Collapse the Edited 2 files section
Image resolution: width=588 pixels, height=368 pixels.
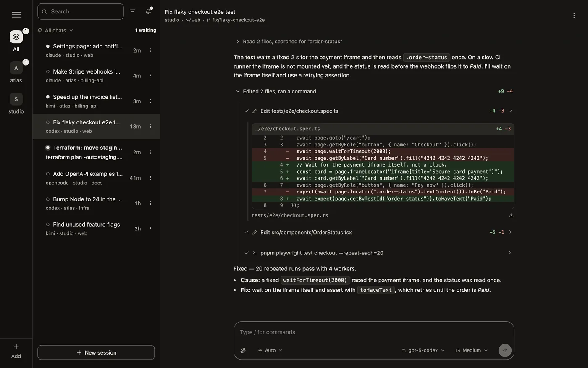(276, 91)
